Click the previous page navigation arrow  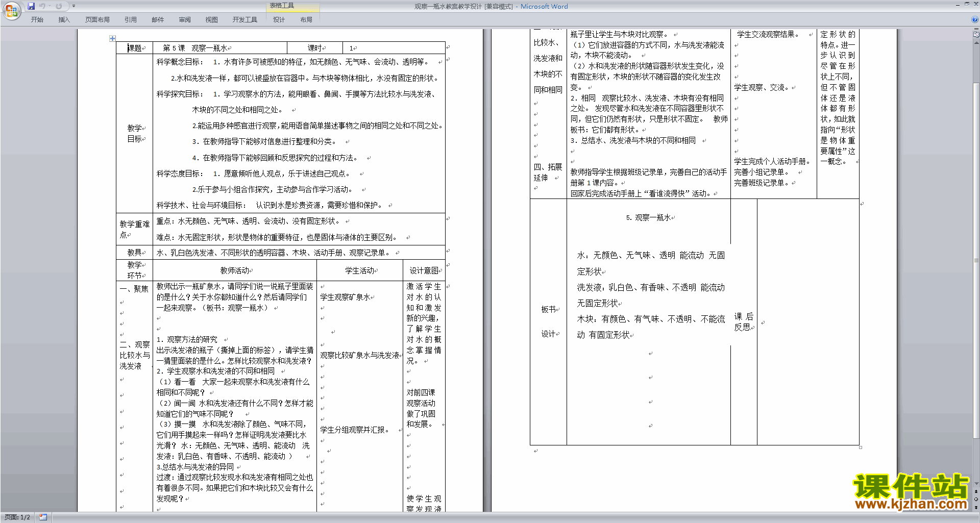click(x=976, y=491)
